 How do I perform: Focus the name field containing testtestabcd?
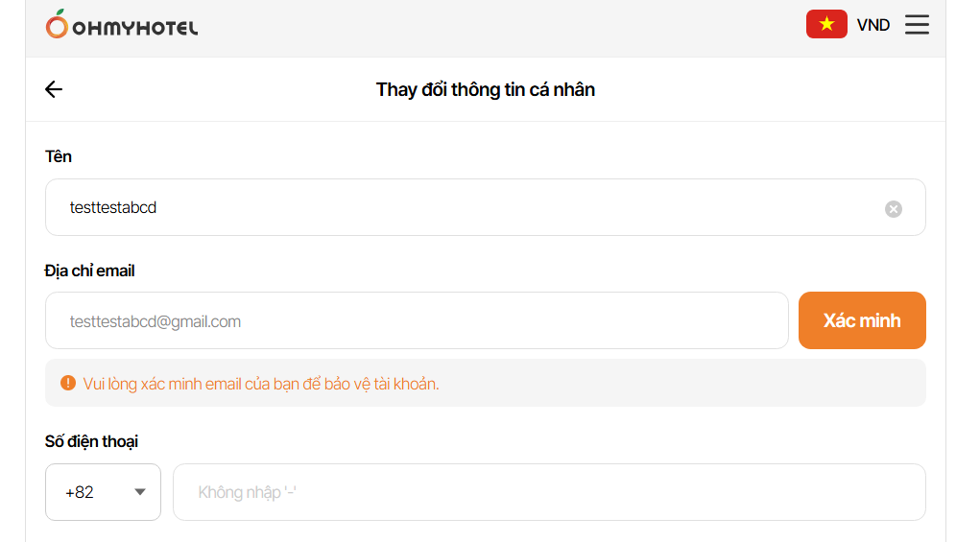tap(461, 207)
